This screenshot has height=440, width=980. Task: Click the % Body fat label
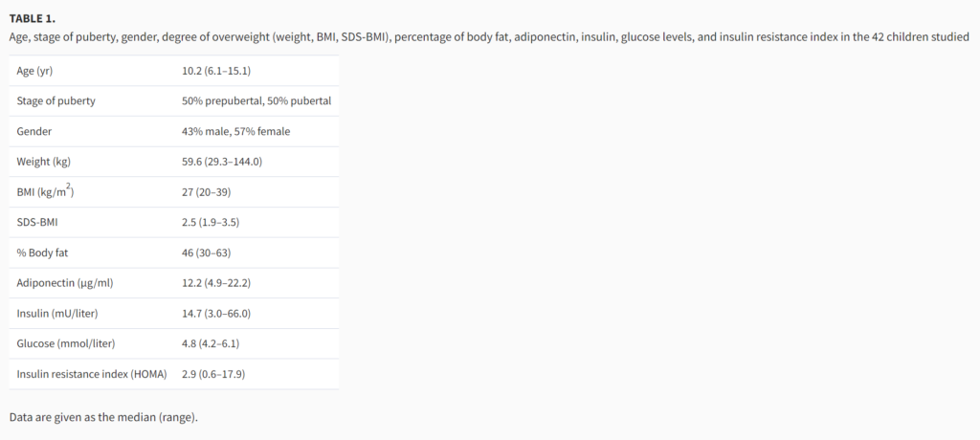(x=42, y=253)
